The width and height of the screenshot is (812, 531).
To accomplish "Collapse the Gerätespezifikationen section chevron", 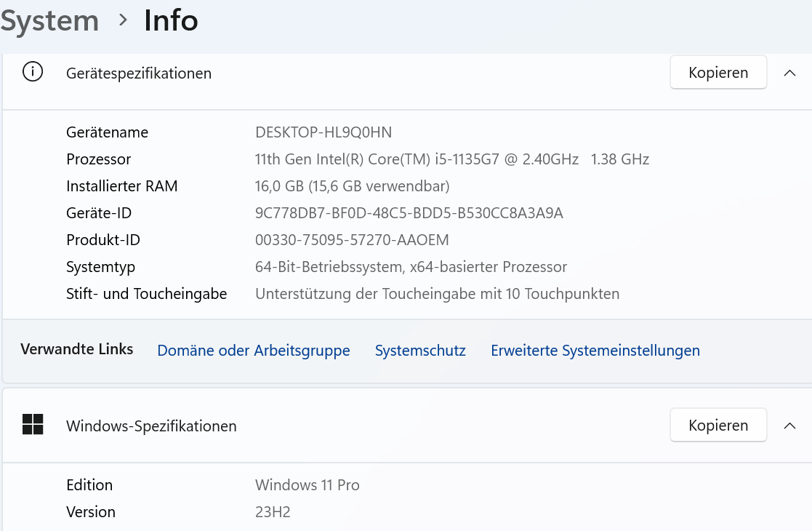I will click(x=789, y=73).
